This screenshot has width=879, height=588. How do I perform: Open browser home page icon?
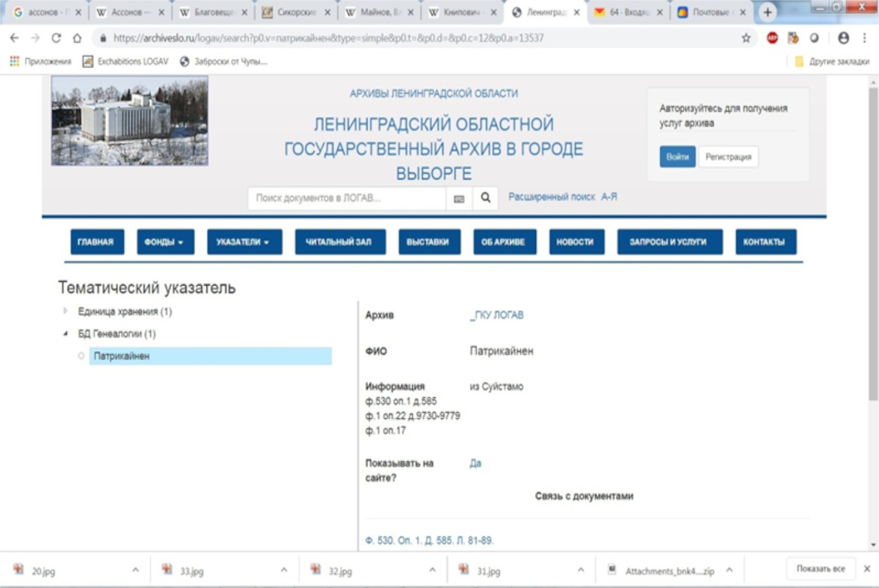tap(77, 38)
